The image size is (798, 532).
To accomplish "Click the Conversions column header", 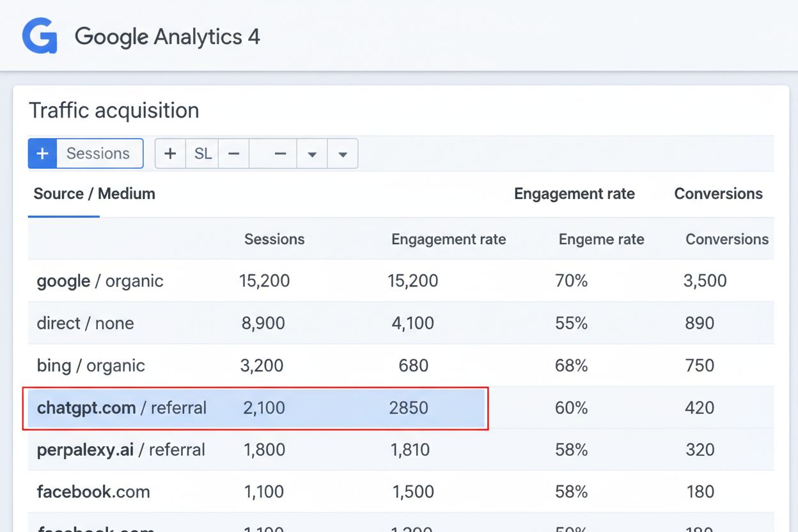I will 717,194.
